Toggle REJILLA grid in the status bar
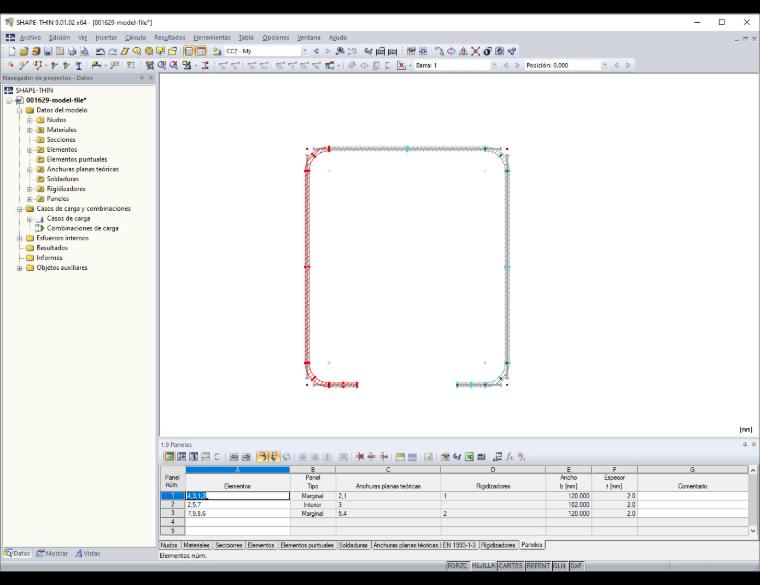 pos(483,566)
